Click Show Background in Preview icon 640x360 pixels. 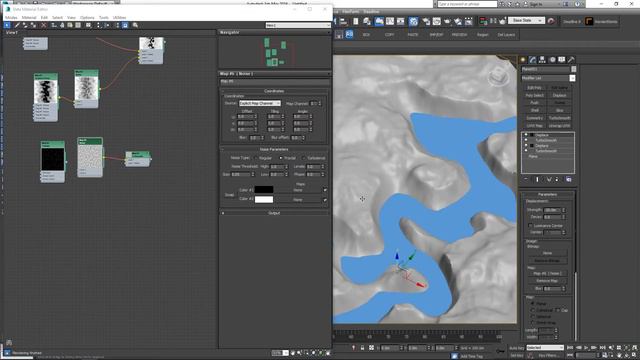pos(78,25)
